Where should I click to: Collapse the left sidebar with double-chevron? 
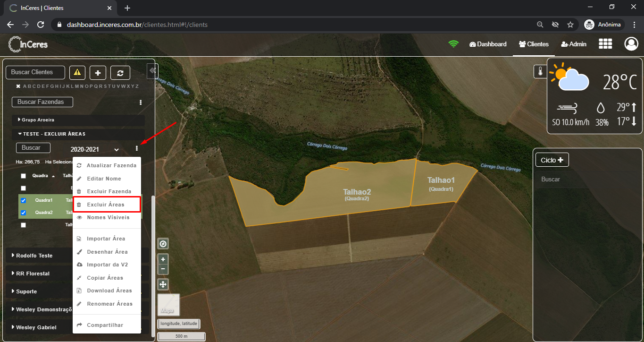(x=152, y=70)
